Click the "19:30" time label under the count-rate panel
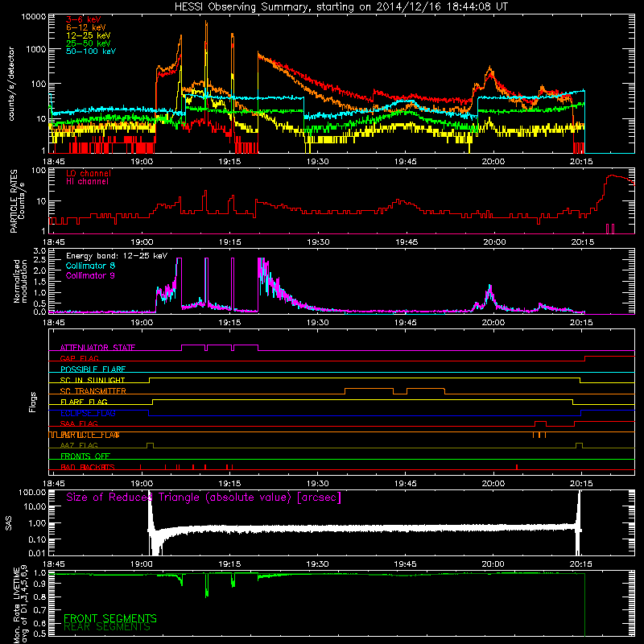This screenshot has width=644, height=644. (x=317, y=162)
